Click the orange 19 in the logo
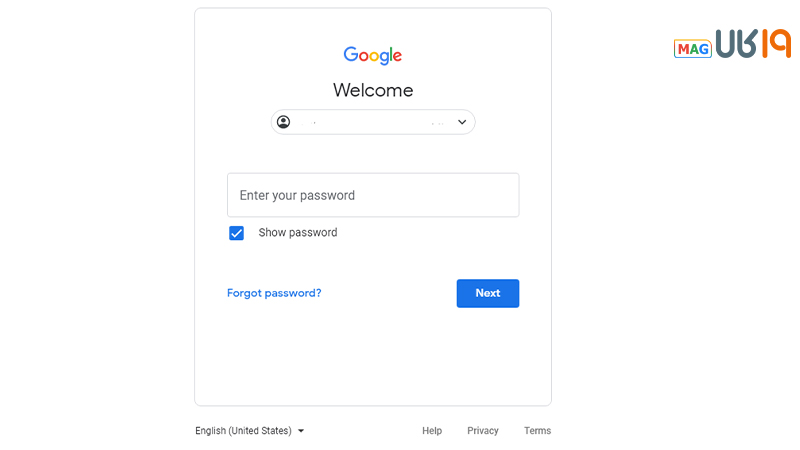The height and width of the screenshot is (450, 800). pyautogui.click(x=776, y=44)
